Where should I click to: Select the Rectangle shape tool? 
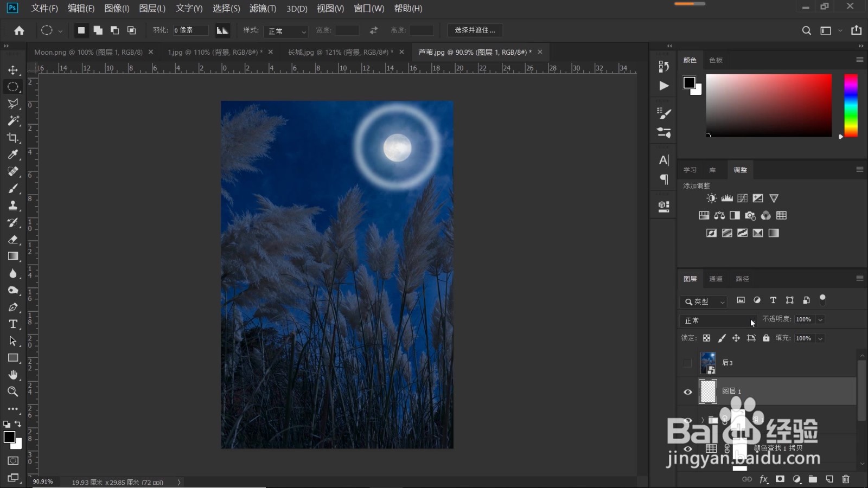pyautogui.click(x=13, y=358)
